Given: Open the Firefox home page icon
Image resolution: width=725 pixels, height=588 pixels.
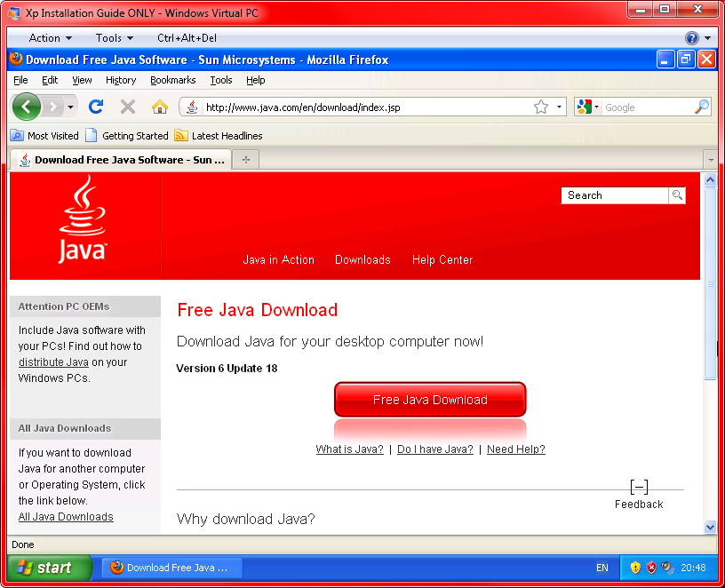Looking at the screenshot, I should [x=160, y=107].
